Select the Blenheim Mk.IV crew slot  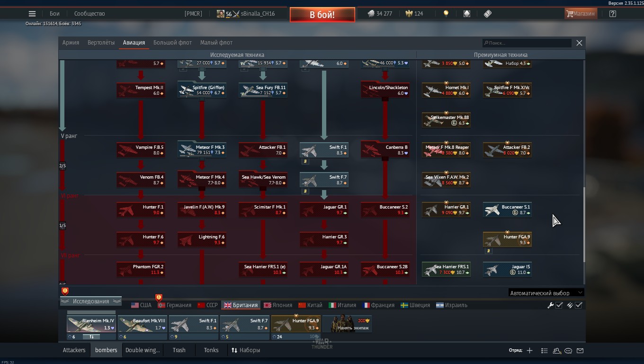click(x=91, y=324)
